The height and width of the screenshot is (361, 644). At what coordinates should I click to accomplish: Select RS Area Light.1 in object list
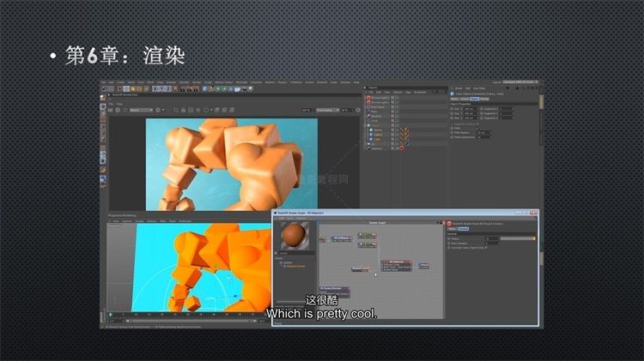point(380,102)
